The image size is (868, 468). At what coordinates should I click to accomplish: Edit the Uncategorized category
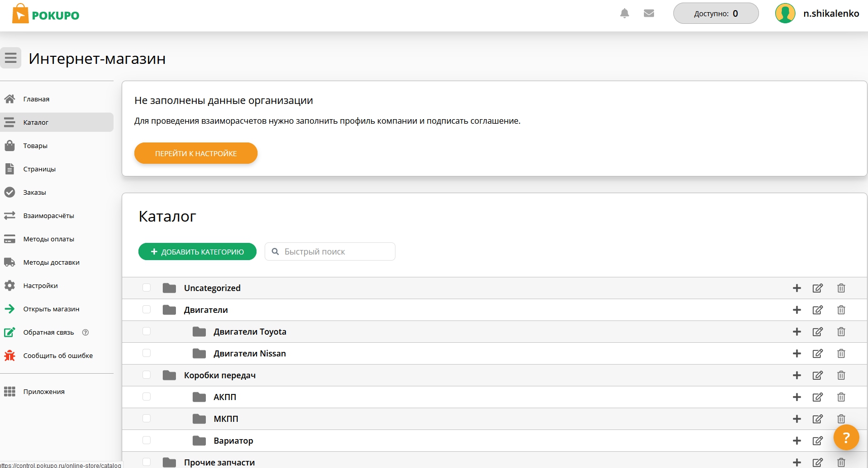tap(818, 288)
